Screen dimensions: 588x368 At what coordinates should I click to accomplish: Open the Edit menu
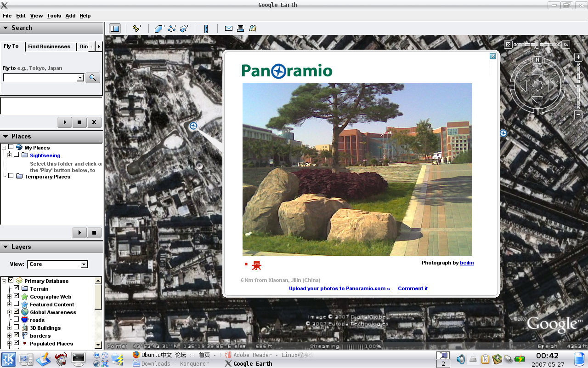click(21, 16)
